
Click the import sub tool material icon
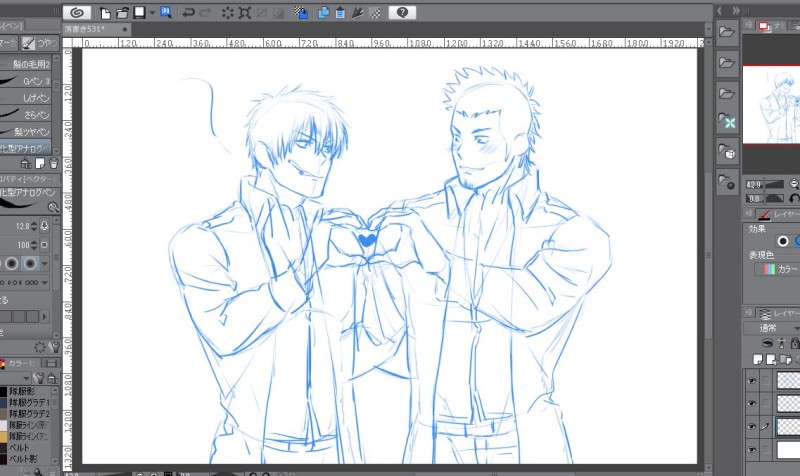tap(26, 164)
